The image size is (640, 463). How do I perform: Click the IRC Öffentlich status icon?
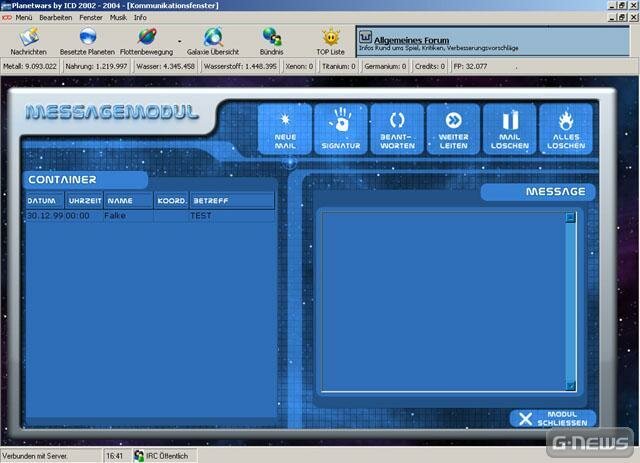click(x=139, y=456)
